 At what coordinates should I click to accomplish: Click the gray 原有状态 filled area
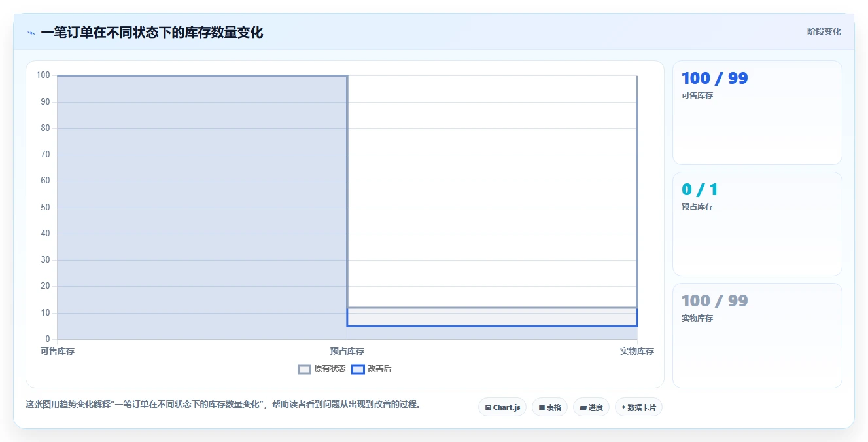pyautogui.click(x=202, y=208)
